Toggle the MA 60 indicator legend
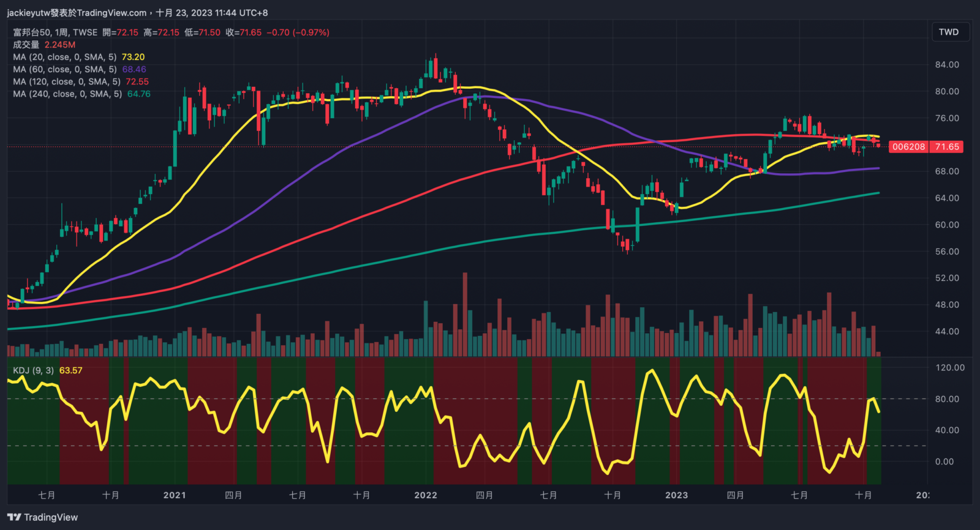The height and width of the screenshot is (530, 980). (64, 69)
